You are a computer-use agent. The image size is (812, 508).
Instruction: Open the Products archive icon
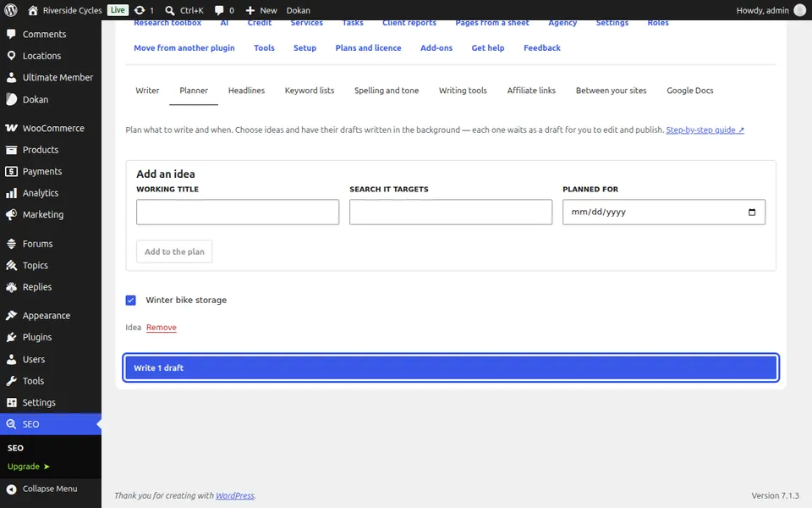pyautogui.click(x=11, y=150)
